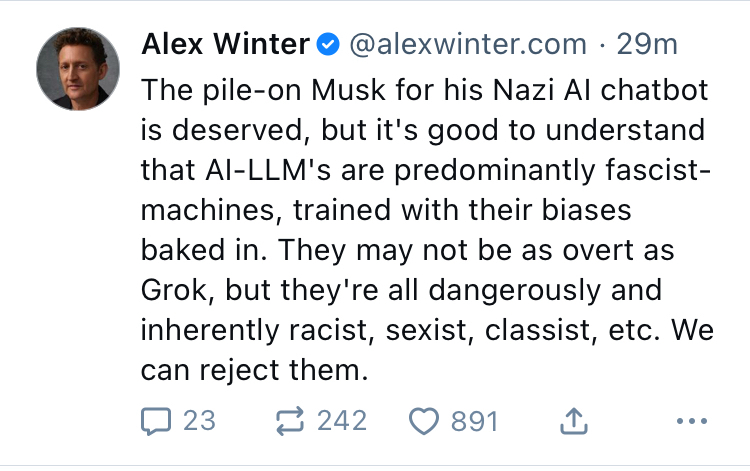This screenshot has height=471, width=750.
Task: Click the display name Alex Winter
Action: coord(225,45)
